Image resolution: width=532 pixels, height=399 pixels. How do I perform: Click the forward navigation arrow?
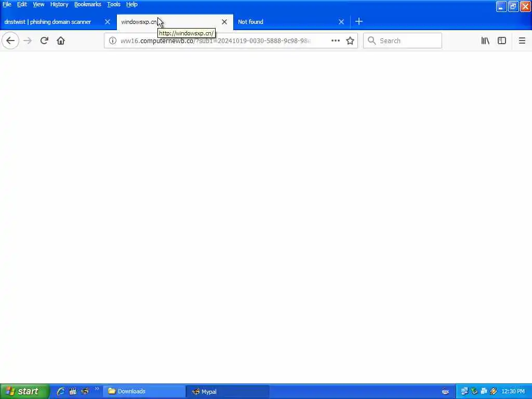[28, 41]
